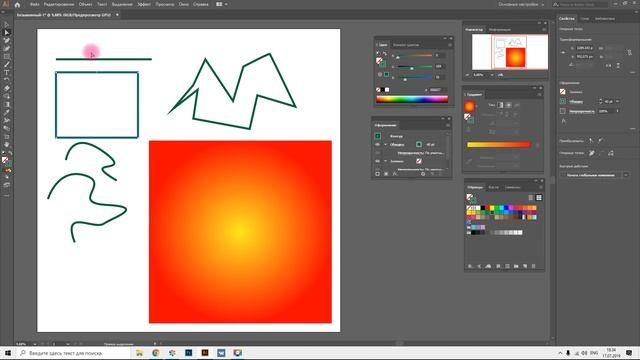The height and width of the screenshot is (360, 640).
Task: Create a new color group folder icon
Action: tap(516, 266)
